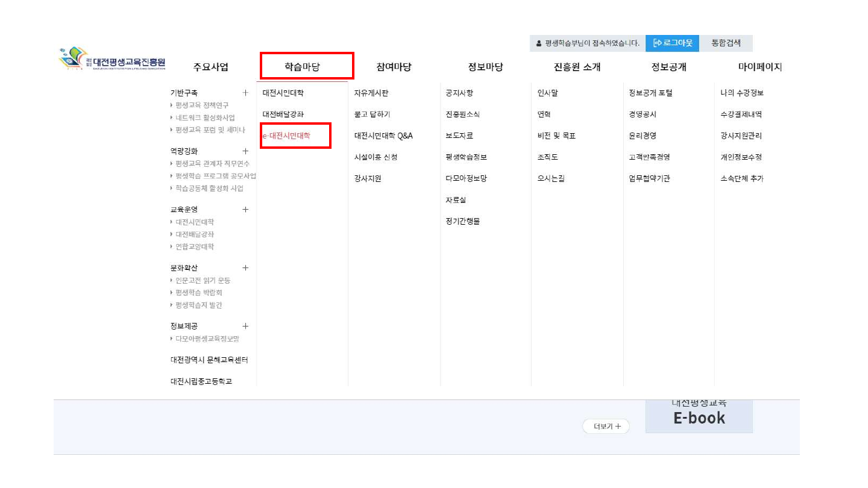Click the 더보기 + button
Image resolution: width=868 pixels, height=488 pixels.
click(606, 427)
